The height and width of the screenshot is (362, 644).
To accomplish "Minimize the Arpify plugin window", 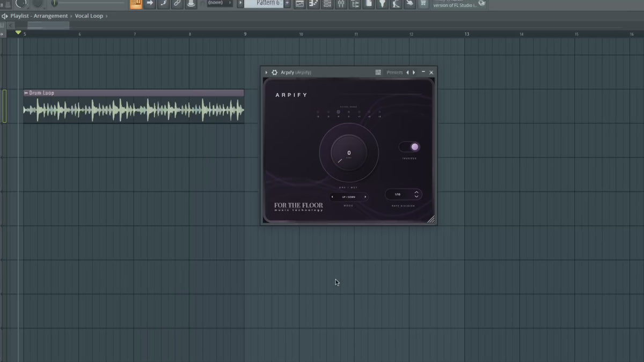I will pos(423,72).
